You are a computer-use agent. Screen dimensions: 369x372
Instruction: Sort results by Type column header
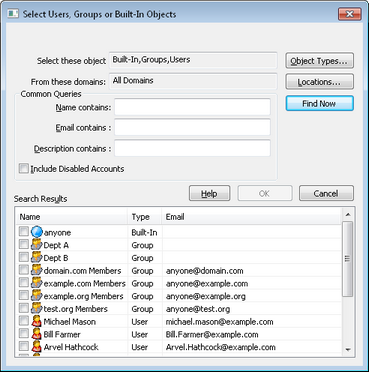145,217
